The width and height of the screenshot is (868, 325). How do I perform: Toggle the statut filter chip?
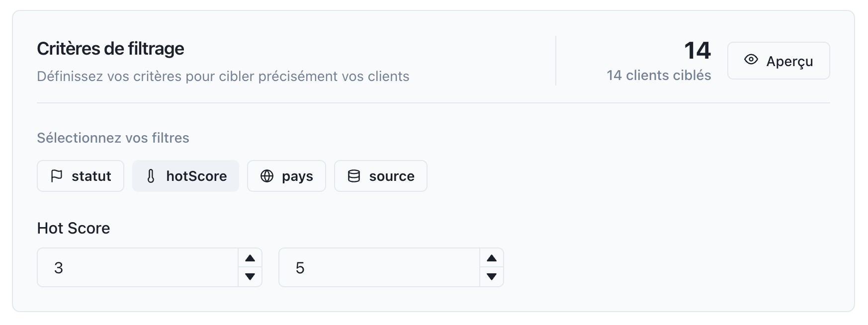click(81, 176)
